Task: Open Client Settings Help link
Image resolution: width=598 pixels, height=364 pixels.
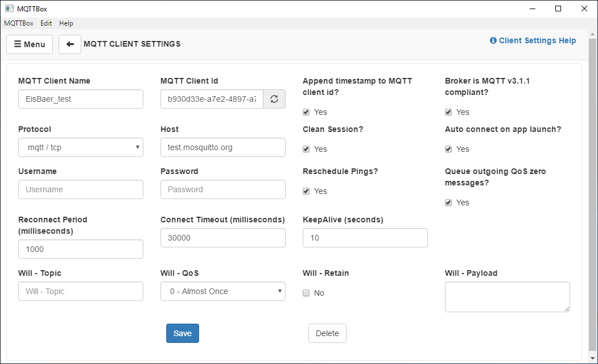Action: click(x=533, y=40)
